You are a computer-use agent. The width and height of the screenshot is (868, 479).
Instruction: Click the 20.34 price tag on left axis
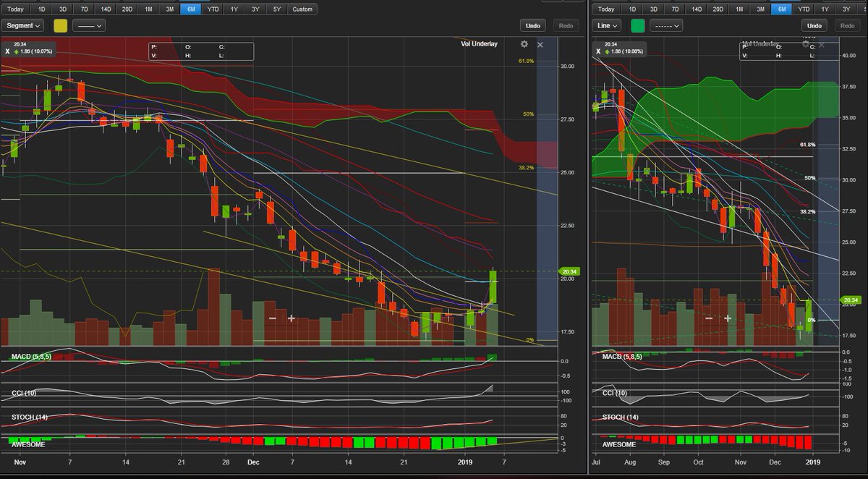pyautogui.click(x=568, y=272)
